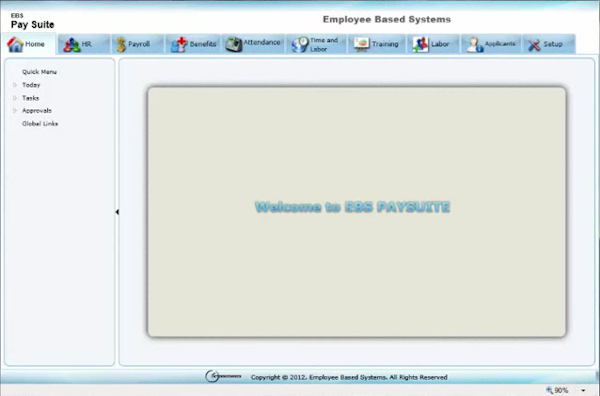This screenshot has height=396, width=600.
Task: Click the Attendance device icon
Action: pos(233,44)
